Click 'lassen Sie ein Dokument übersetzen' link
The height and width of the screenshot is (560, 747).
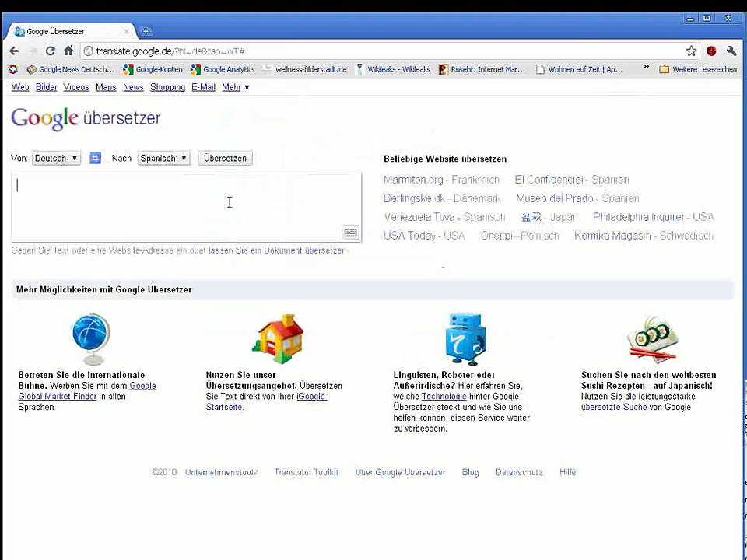[x=277, y=250]
